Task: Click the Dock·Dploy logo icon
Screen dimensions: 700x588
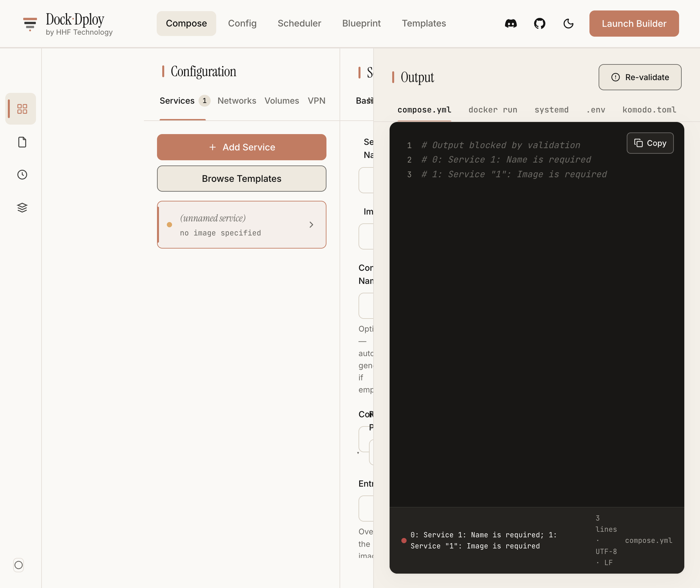Action: (x=30, y=24)
